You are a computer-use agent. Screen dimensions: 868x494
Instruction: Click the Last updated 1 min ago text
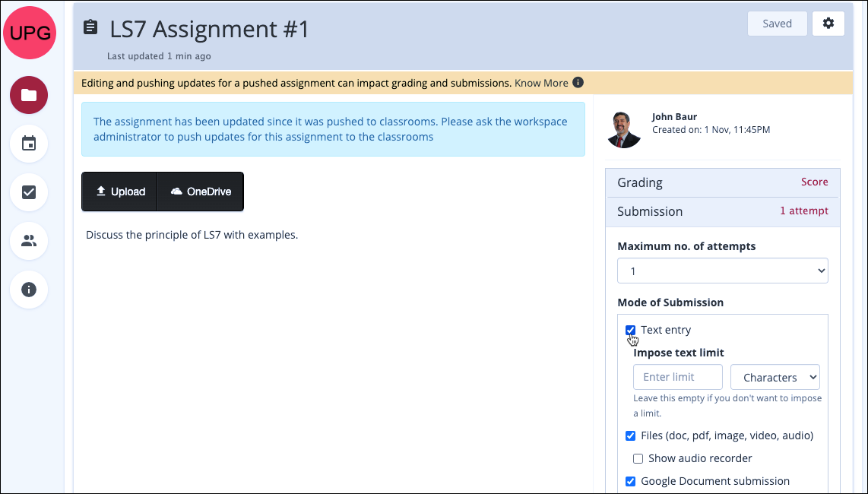click(159, 56)
